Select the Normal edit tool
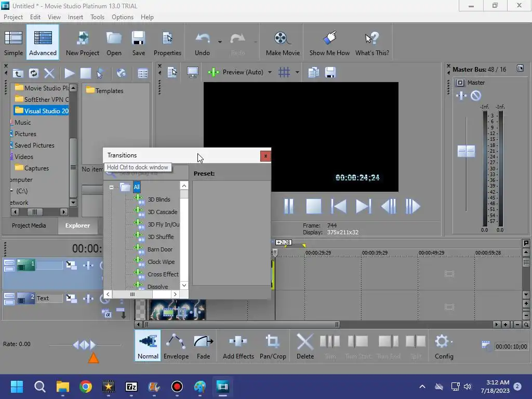Viewport: 532px width, 399px height. 148,347
